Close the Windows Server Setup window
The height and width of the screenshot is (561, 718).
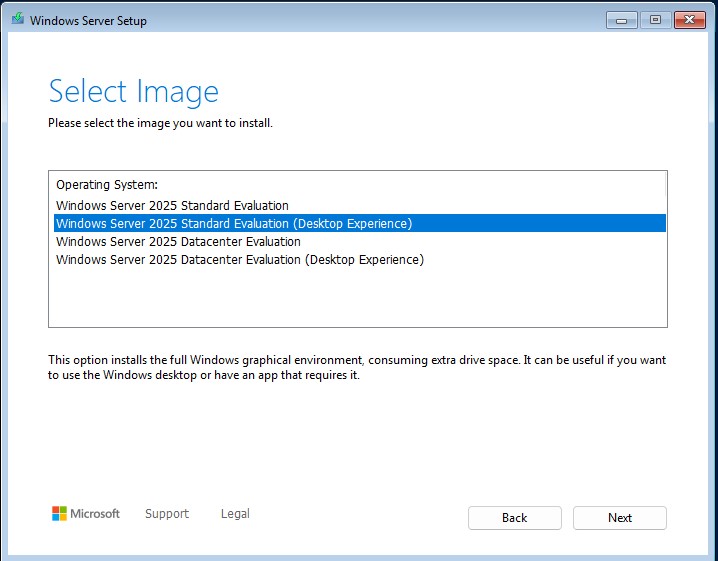pyautogui.click(x=690, y=20)
